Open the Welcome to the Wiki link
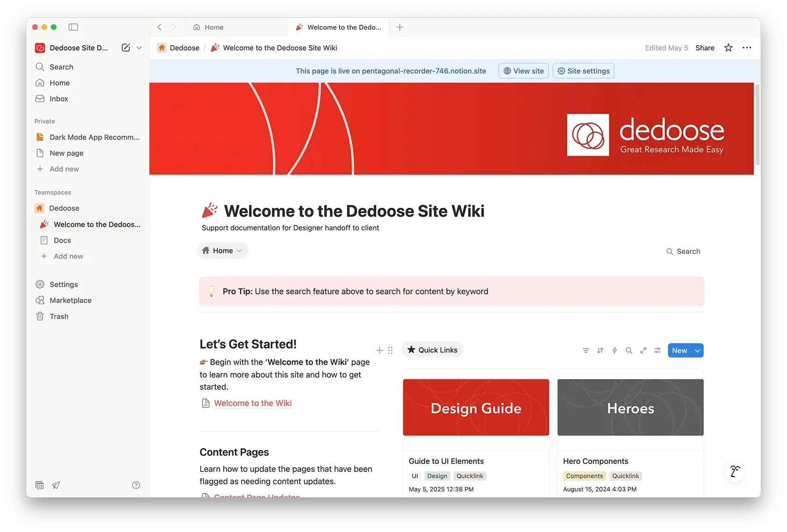The width and height of the screenshot is (787, 532). tap(253, 403)
